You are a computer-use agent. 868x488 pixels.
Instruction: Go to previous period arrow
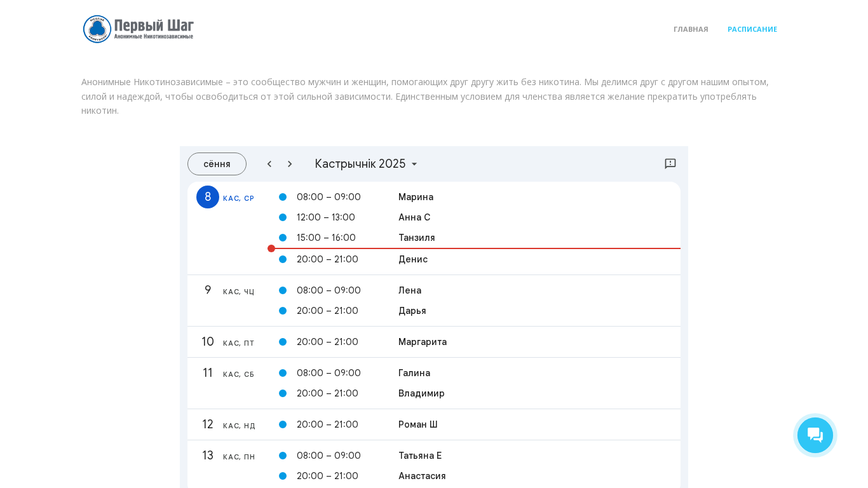coord(269,164)
